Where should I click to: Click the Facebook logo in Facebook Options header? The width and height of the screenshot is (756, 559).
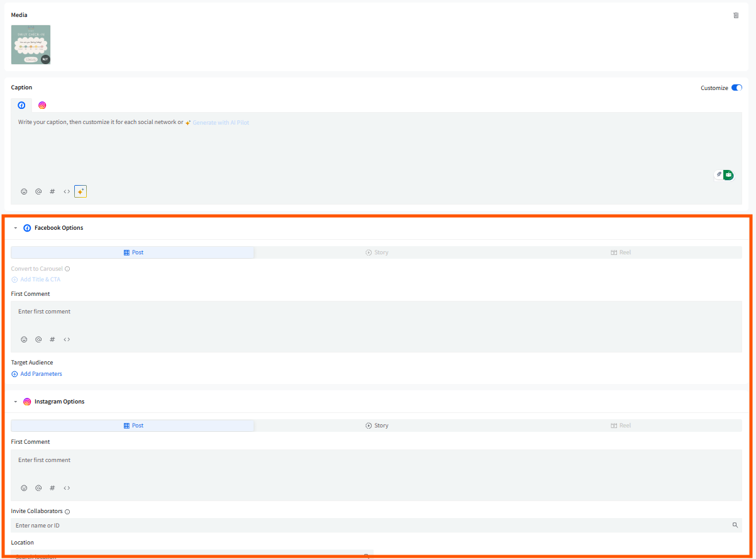click(x=27, y=228)
